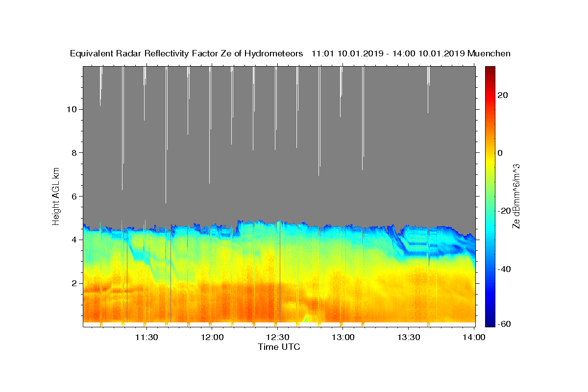Click the 13:30 time tick label
The height and width of the screenshot is (392, 588).
tap(409, 337)
